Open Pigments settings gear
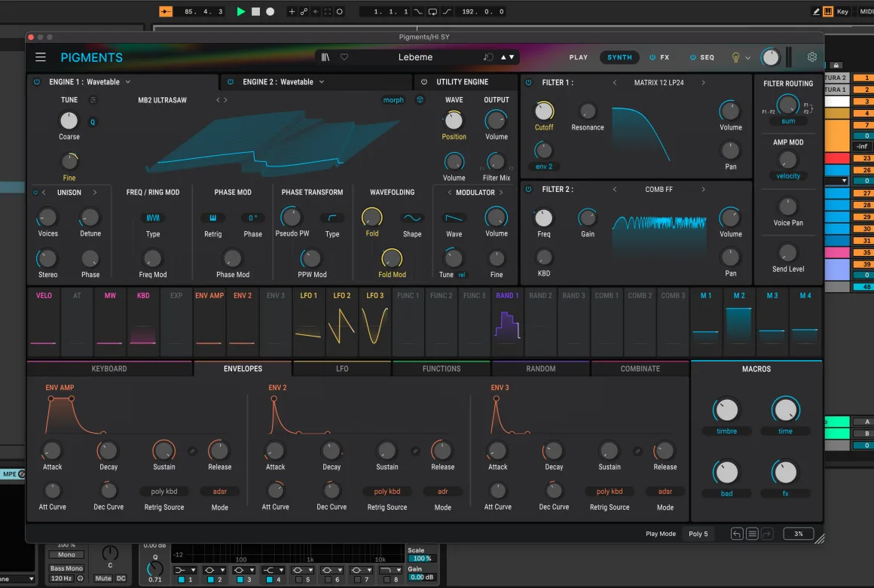 [811, 56]
